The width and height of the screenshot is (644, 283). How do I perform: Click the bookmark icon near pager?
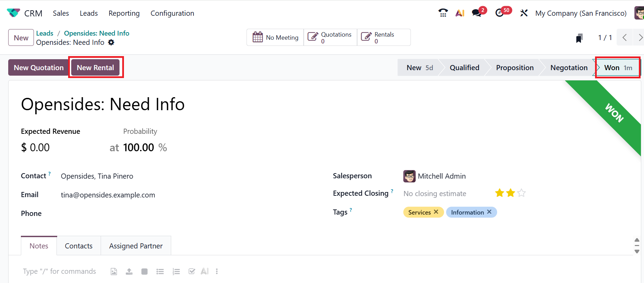[x=579, y=38]
